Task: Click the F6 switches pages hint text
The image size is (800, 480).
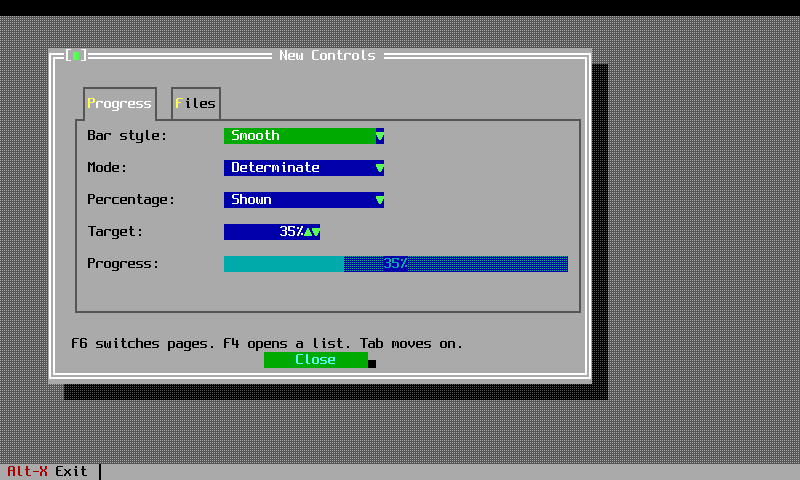Action: [x=267, y=343]
